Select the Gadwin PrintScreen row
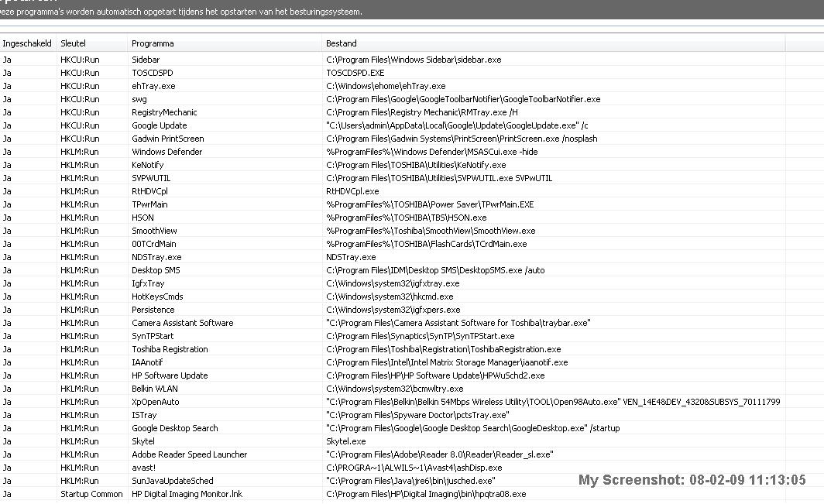The image size is (824, 504). (167, 139)
